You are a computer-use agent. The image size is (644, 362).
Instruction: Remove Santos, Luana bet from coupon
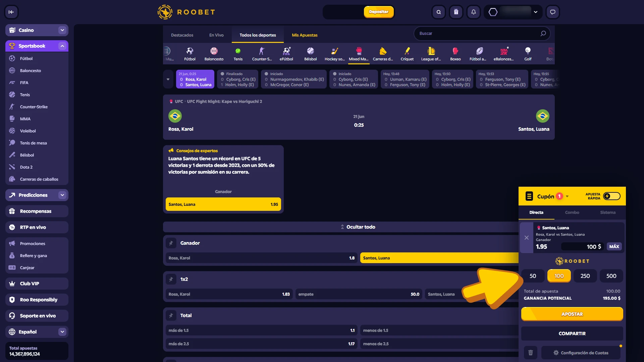(x=527, y=238)
